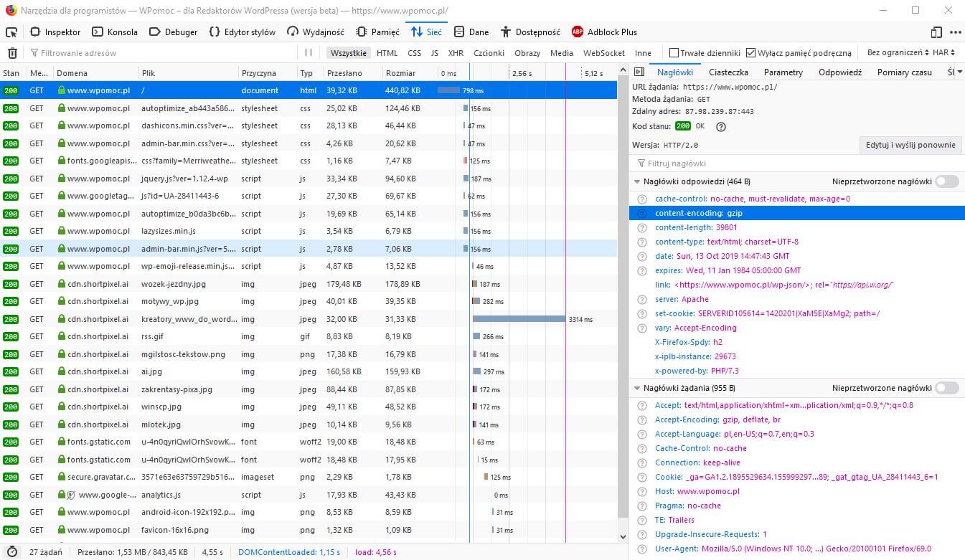Collapse the Nagłówki żądania section
Screen dimensions: 965x560
tap(637, 389)
